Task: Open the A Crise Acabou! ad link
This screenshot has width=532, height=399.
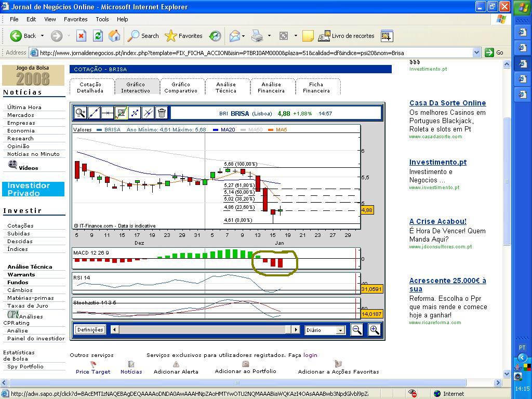Action: coord(437,221)
